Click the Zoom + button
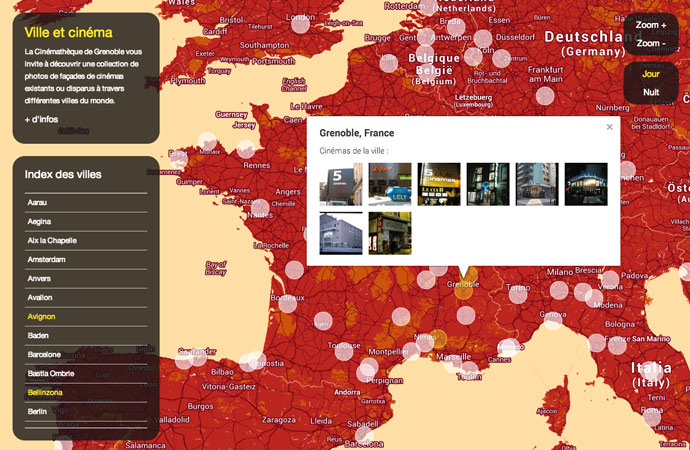 (x=651, y=25)
